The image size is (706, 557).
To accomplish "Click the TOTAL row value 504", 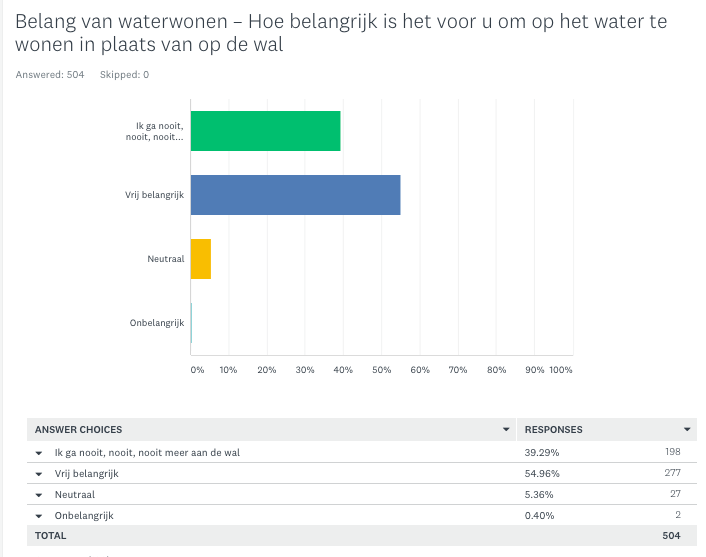I will click(670, 536).
